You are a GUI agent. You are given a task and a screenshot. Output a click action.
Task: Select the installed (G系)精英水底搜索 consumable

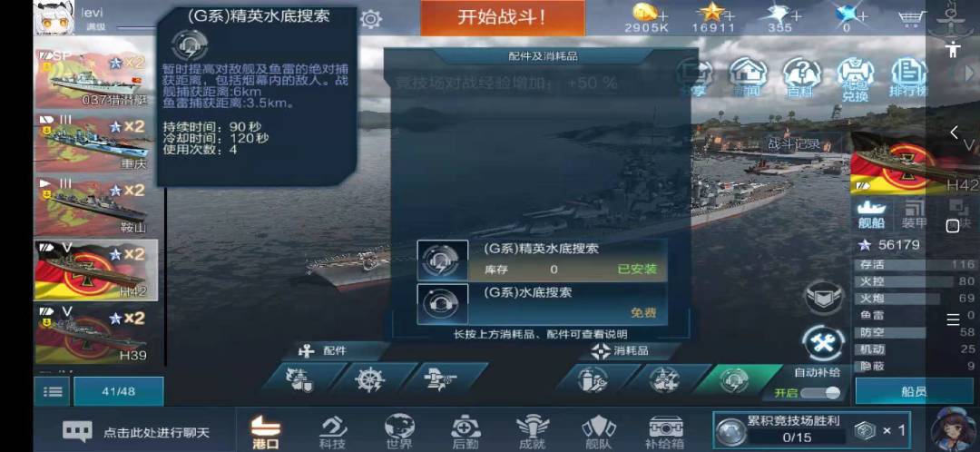[x=542, y=260]
